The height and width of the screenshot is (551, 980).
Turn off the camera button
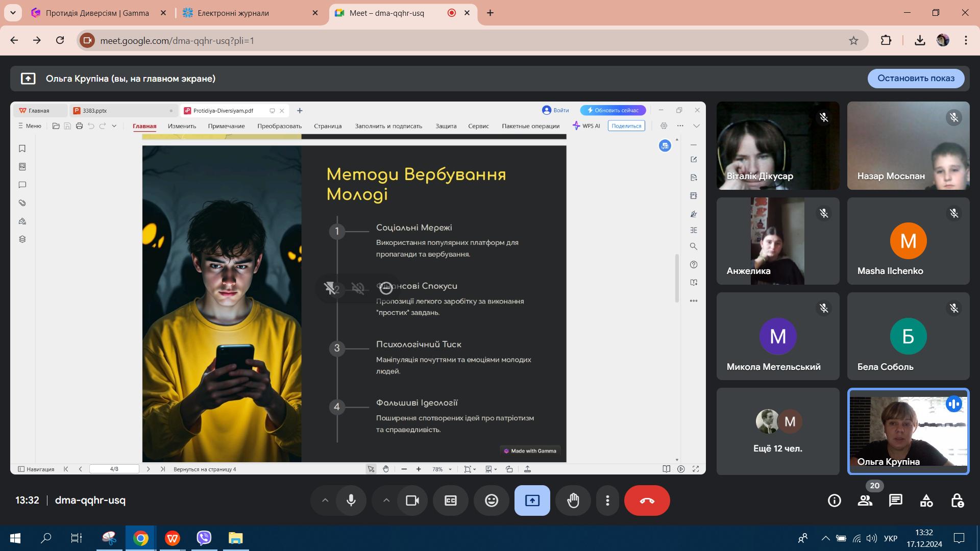[412, 500]
